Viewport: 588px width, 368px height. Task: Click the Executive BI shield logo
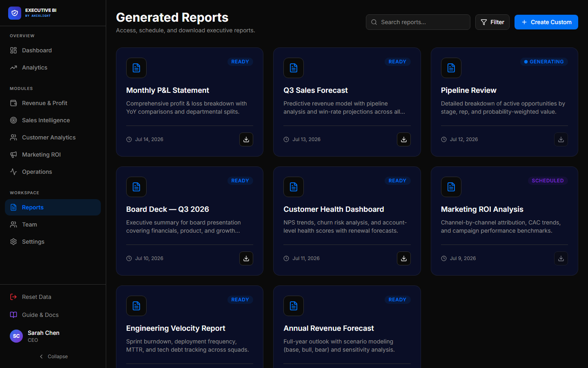15,13
